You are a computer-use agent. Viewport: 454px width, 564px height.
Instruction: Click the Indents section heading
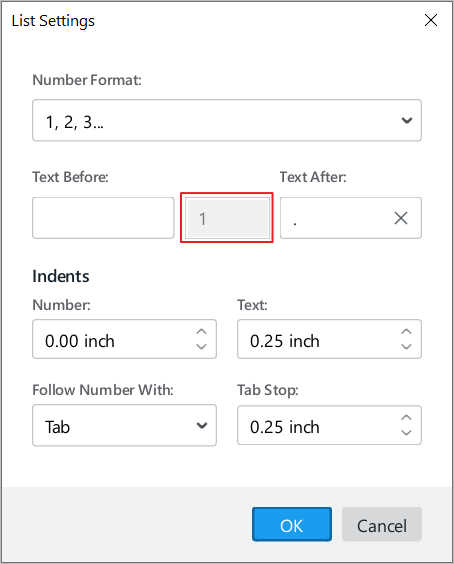pos(61,276)
